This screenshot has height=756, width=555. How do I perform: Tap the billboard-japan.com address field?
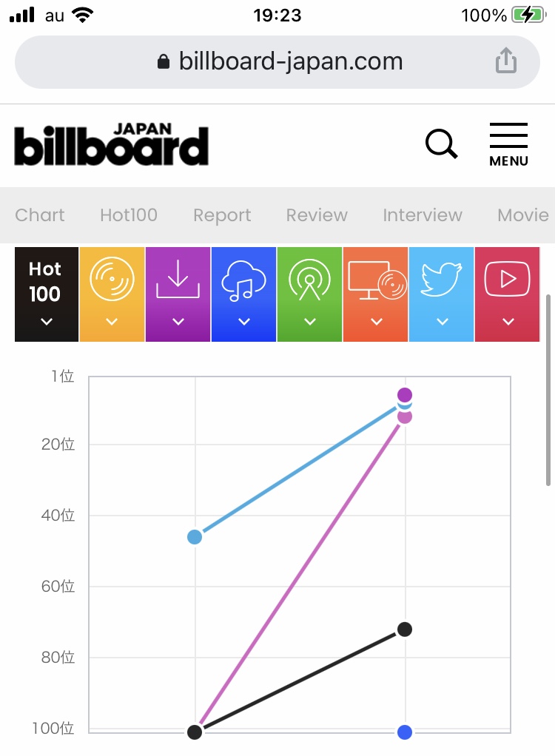coord(277,61)
